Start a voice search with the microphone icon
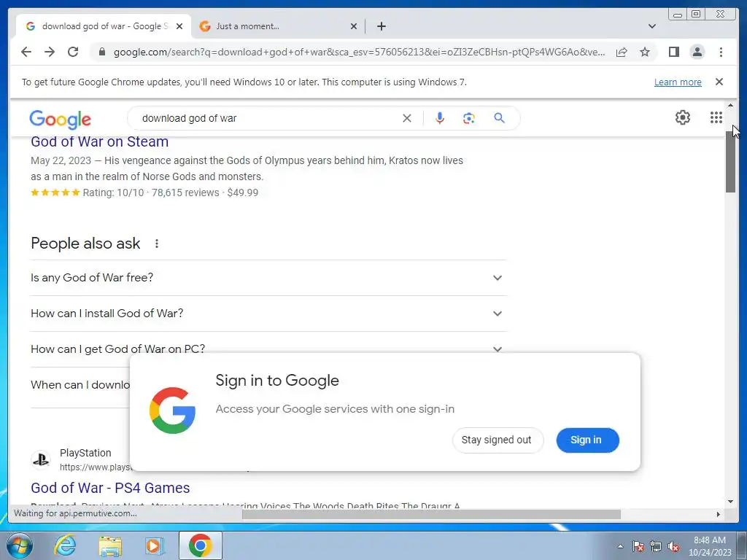The width and height of the screenshot is (747, 560). pos(439,118)
